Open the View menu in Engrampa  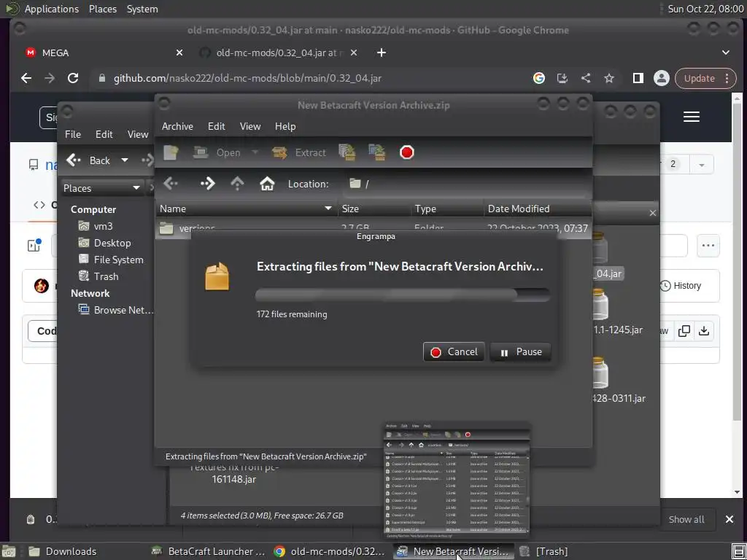[x=250, y=126]
